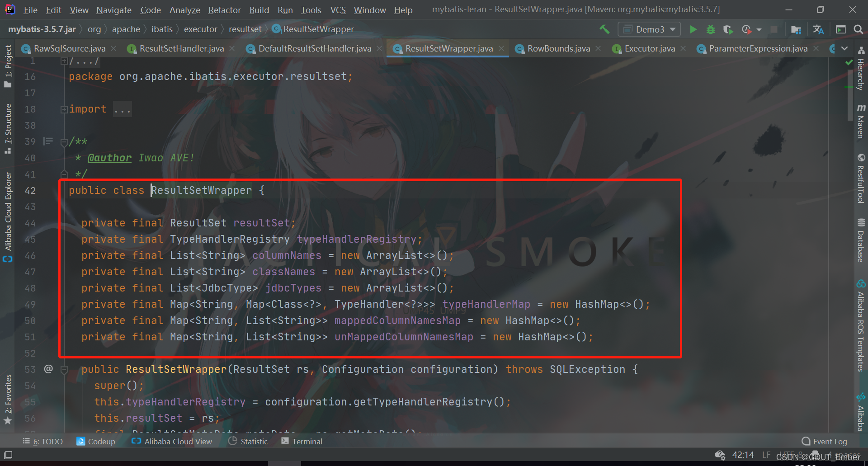Toggle tool window bars icon bottom-left

[8, 455]
